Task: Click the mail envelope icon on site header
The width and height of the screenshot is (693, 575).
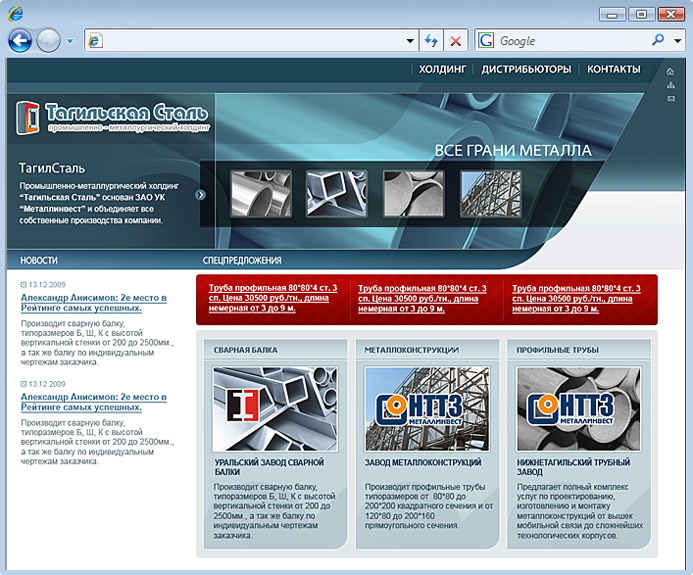Action: click(x=671, y=99)
